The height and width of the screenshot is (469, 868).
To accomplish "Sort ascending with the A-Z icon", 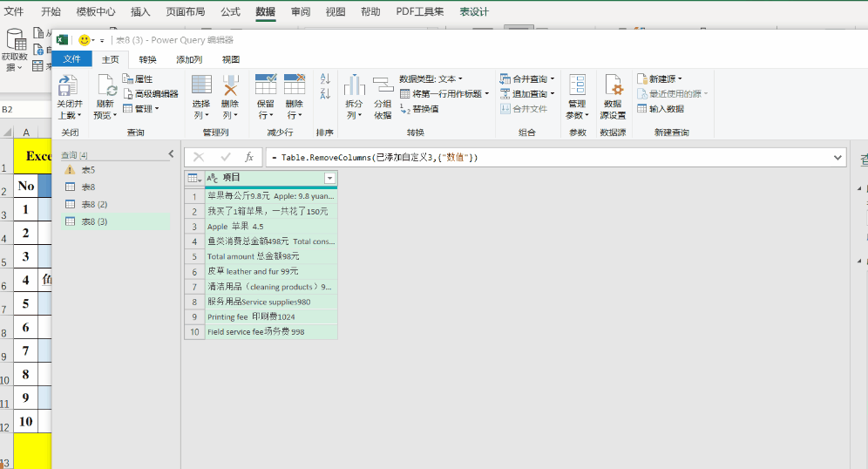I will point(325,79).
